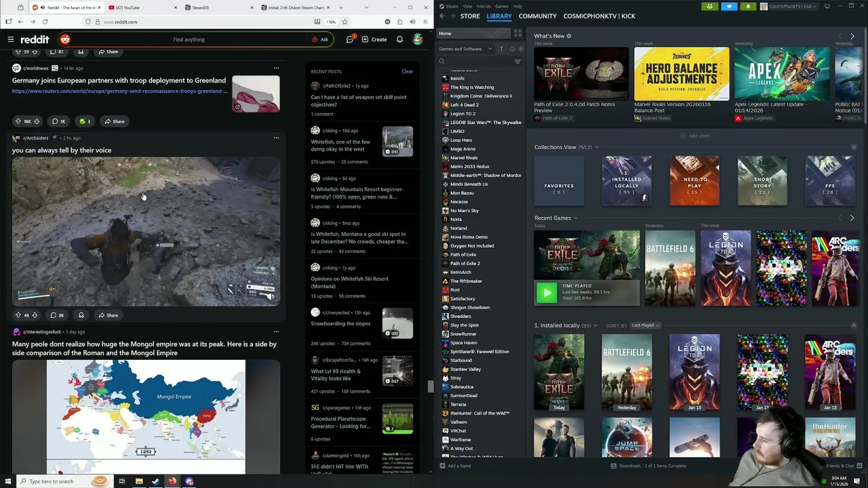Open the Reddit user avatar menu

coord(418,39)
